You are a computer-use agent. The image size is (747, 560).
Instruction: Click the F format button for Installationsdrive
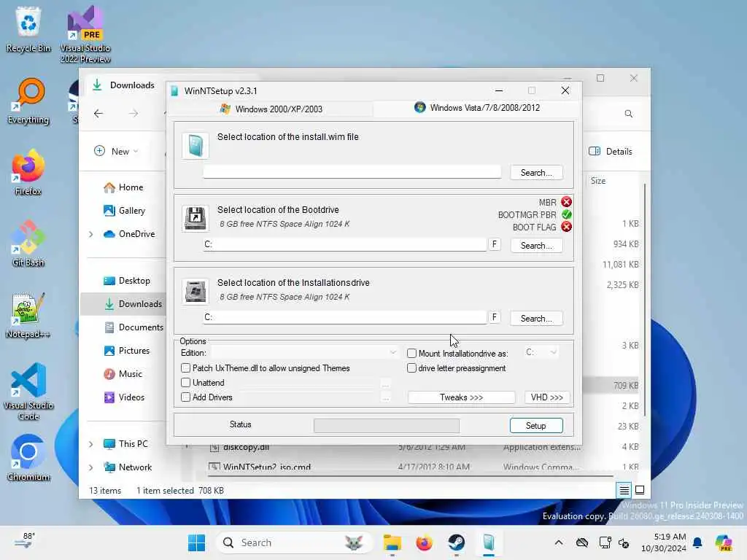click(494, 317)
